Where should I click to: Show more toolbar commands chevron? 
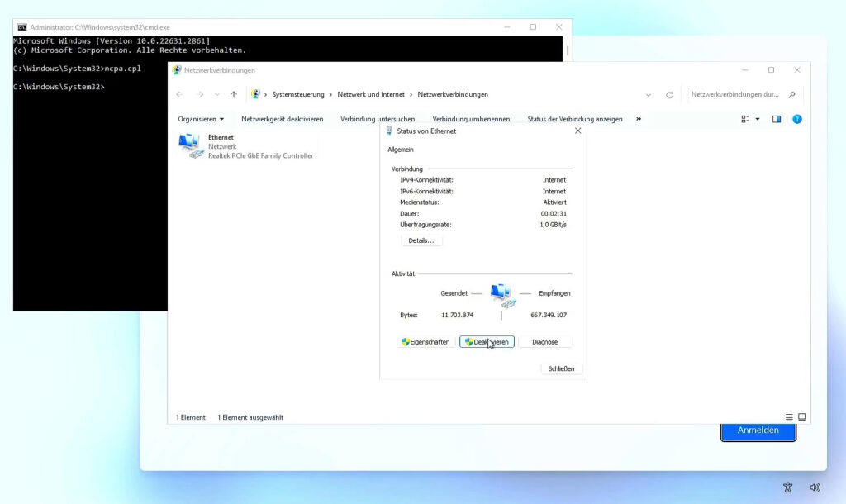(x=639, y=119)
